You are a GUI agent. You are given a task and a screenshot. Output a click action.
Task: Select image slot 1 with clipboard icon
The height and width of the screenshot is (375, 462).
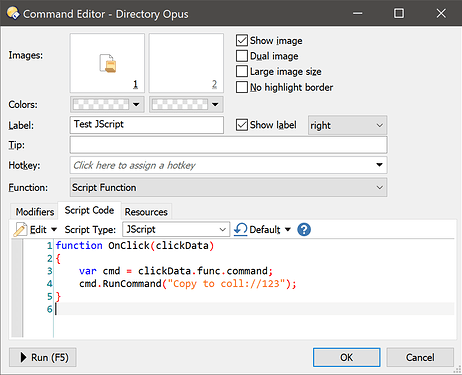click(107, 63)
